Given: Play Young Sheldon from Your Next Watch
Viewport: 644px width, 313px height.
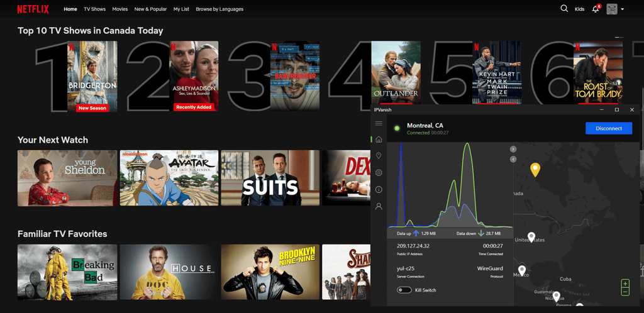Looking at the screenshot, I should pos(67,178).
